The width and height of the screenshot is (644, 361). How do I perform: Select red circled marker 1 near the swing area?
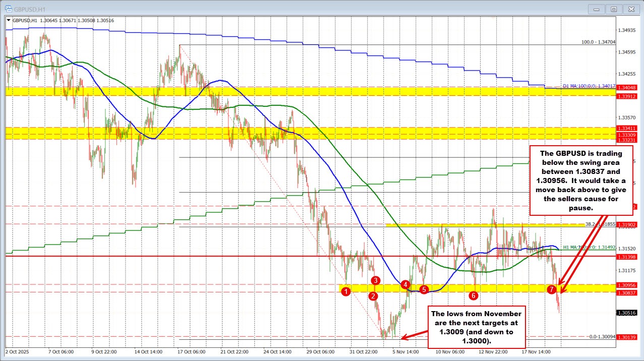pos(346,291)
